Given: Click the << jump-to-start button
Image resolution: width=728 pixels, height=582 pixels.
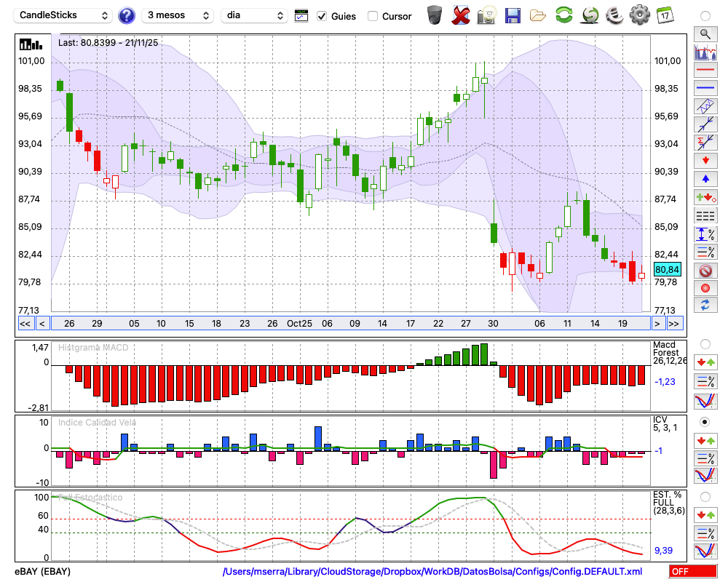Looking at the screenshot, I should tap(25, 323).
